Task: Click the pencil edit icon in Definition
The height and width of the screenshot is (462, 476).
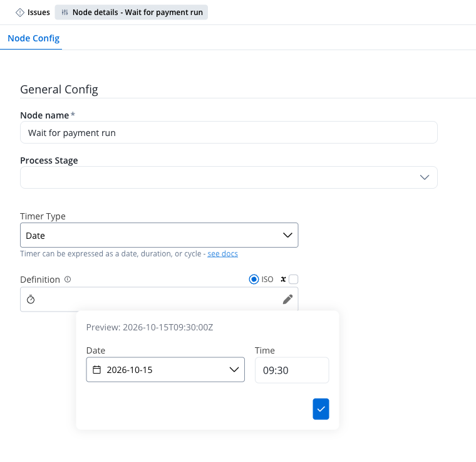Action: click(287, 300)
